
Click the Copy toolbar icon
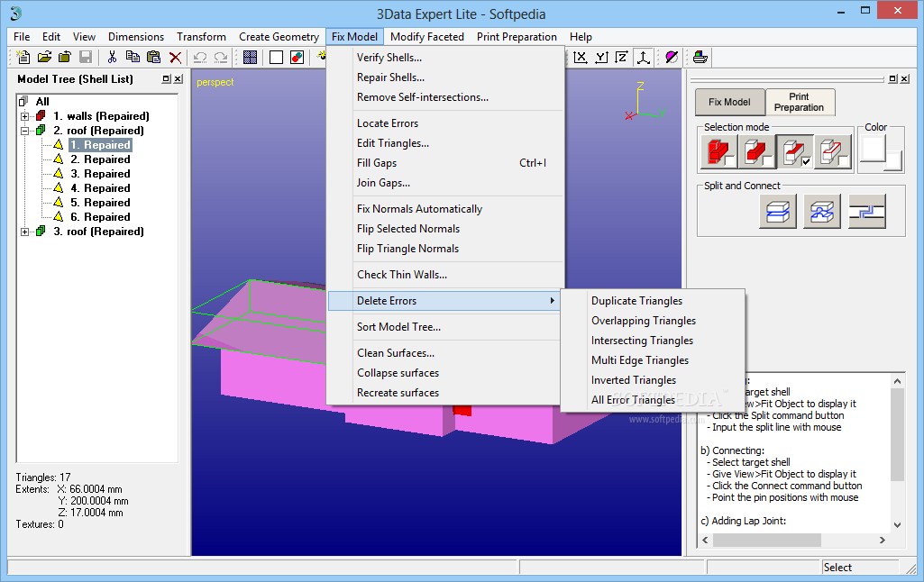pos(133,57)
